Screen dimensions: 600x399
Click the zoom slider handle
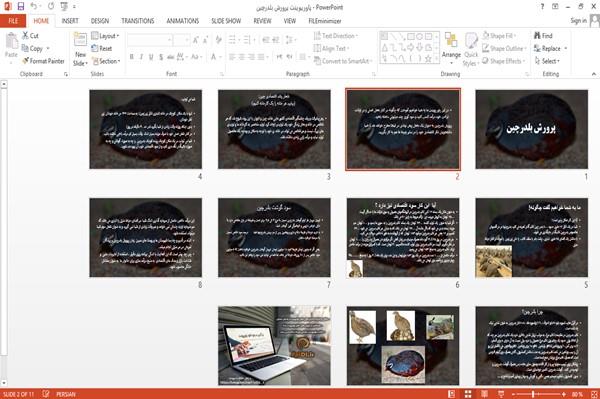pos(533,394)
